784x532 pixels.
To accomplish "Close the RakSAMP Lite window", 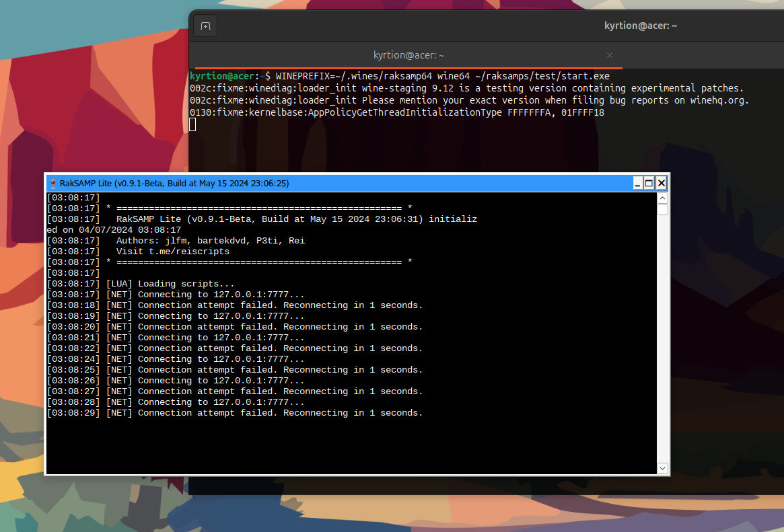I will click(661, 184).
